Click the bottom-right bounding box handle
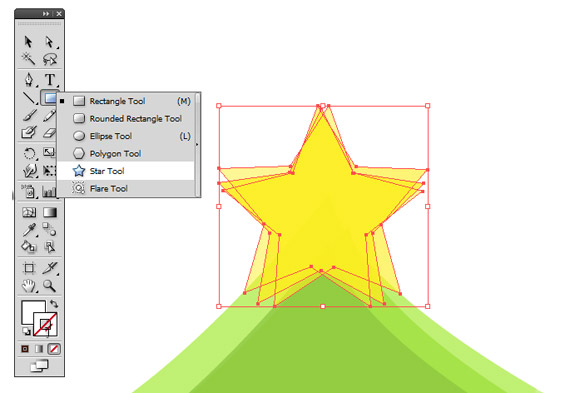Viewport: 580px width, 393px height. [428, 306]
